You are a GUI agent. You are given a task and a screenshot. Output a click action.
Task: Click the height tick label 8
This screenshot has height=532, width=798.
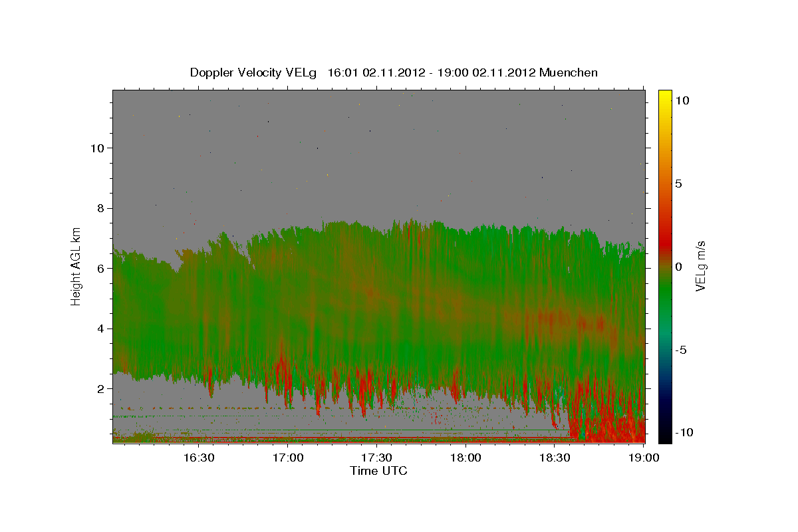[101, 208]
